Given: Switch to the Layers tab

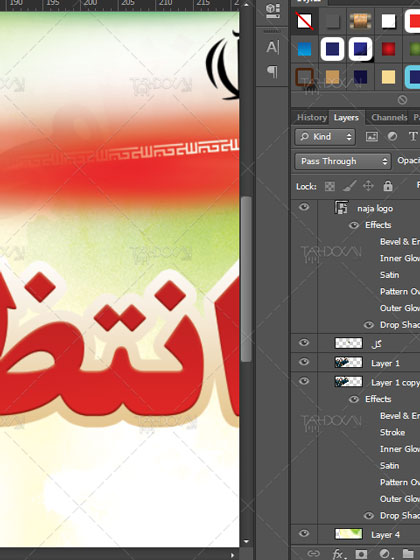Looking at the screenshot, I should (x=346, y=117).
